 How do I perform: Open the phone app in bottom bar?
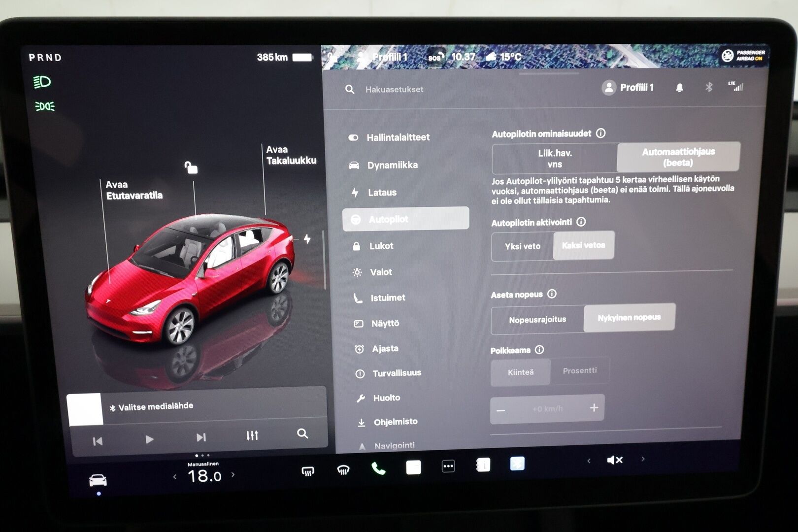click(x=378, y=468)
